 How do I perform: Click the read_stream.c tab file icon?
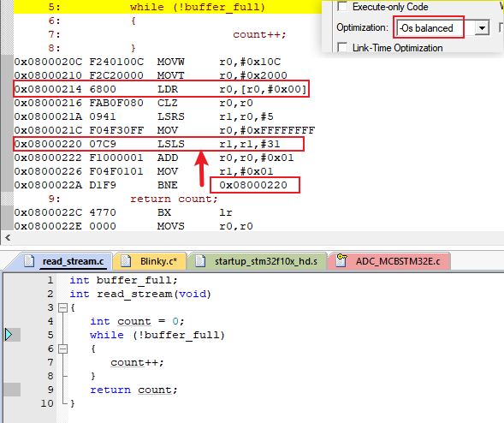29,261
